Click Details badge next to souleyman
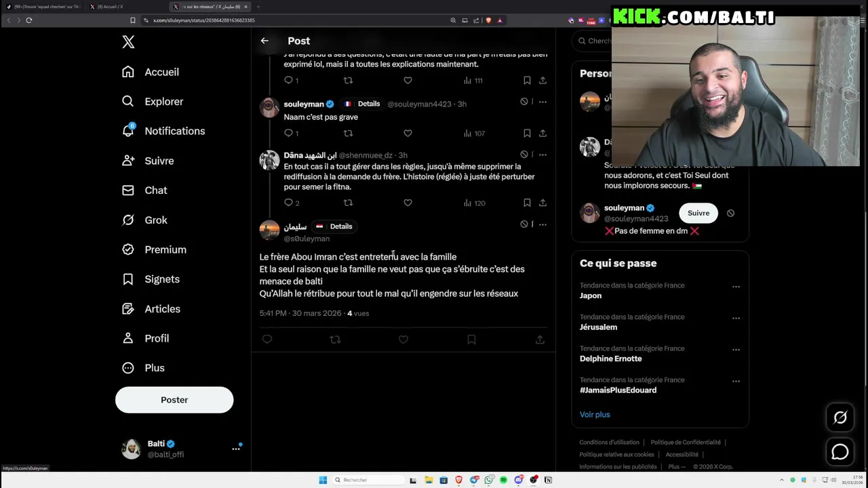This screenshot has width=868, height=488. coord(362,104)
